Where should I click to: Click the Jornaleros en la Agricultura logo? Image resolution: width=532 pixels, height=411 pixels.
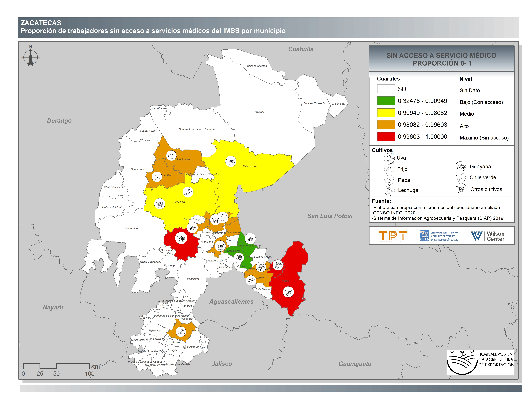coord(480,363)
